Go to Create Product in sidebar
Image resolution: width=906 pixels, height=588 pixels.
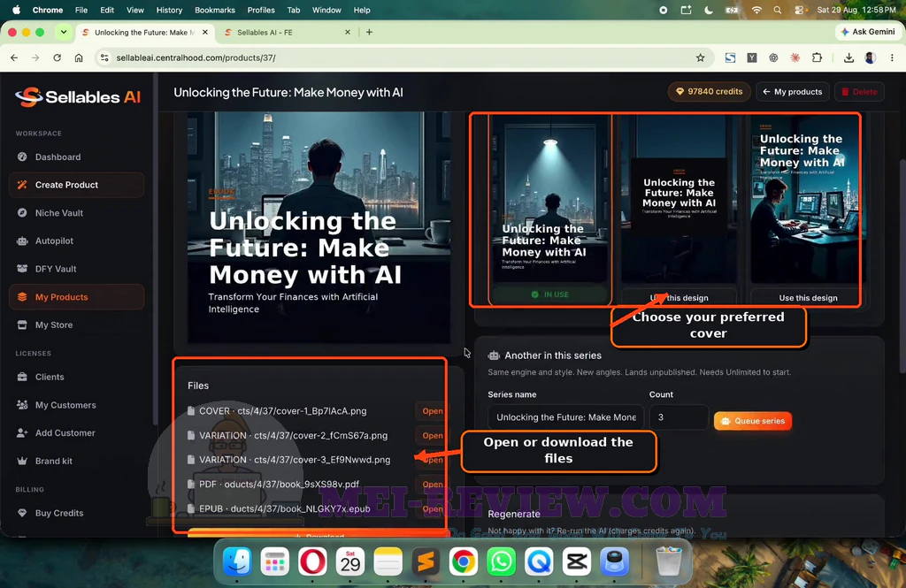76,185
